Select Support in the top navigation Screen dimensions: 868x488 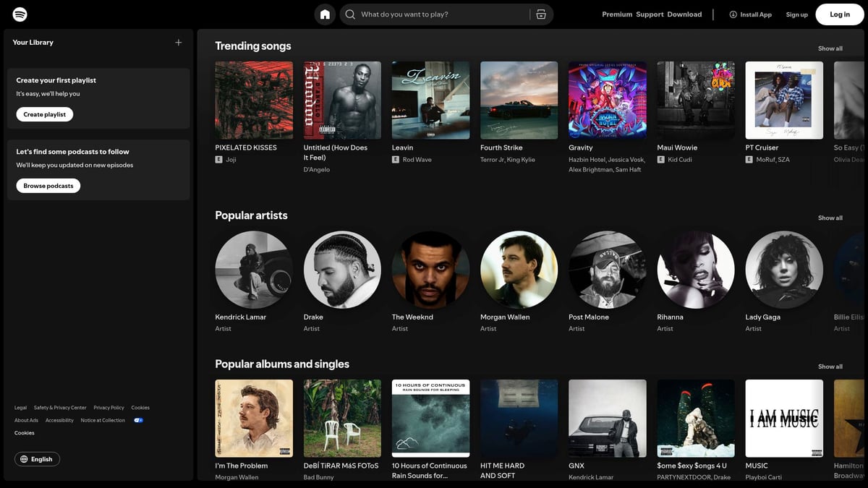coord(649,14)
